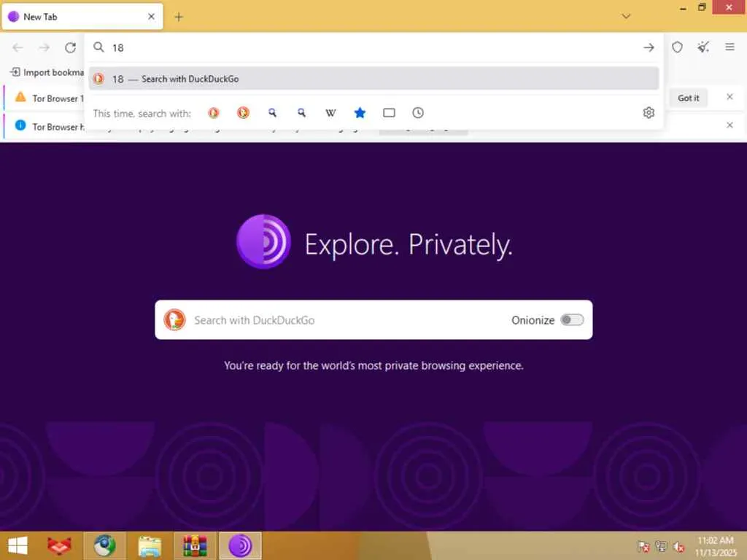This screenshot has width=747, height=560.
Task: Click the Got it button
Action: (x=688, y=98)
